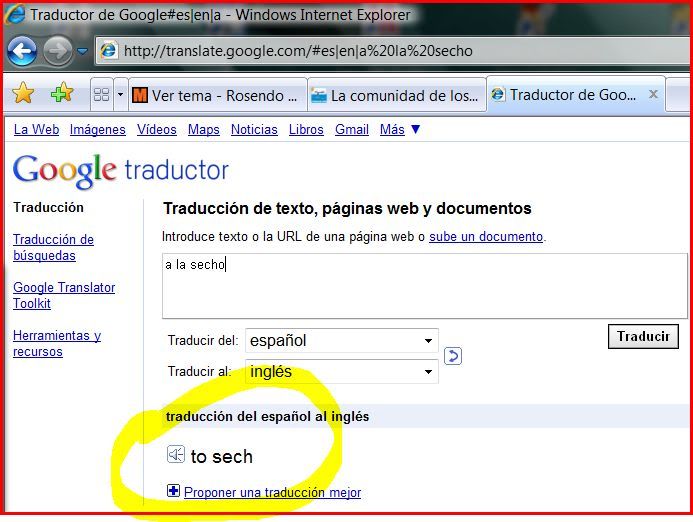Open Proponer una traducción mejor link
Viewport: 693px width, 522px height.
(272, 492)
